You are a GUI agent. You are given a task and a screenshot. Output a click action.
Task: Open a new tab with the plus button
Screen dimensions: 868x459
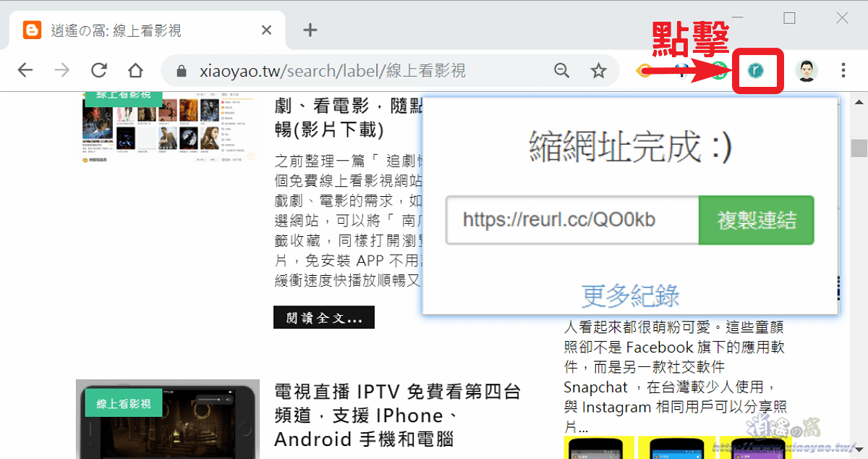tap(310, 30)
